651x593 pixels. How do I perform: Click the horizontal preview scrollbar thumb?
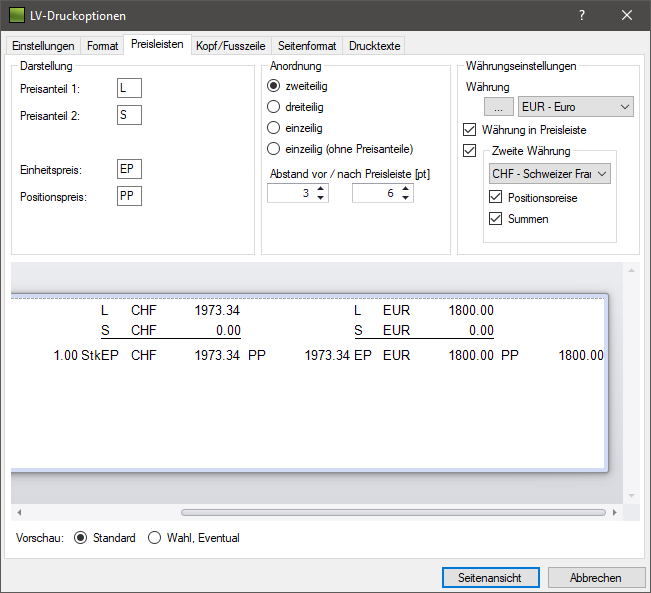click(x=393, y=512)
